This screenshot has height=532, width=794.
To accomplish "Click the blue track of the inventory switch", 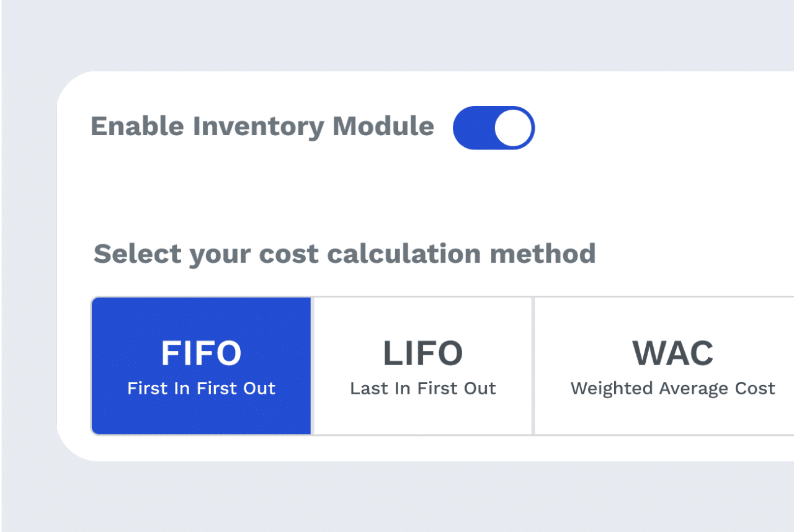I will pos(473,128).
